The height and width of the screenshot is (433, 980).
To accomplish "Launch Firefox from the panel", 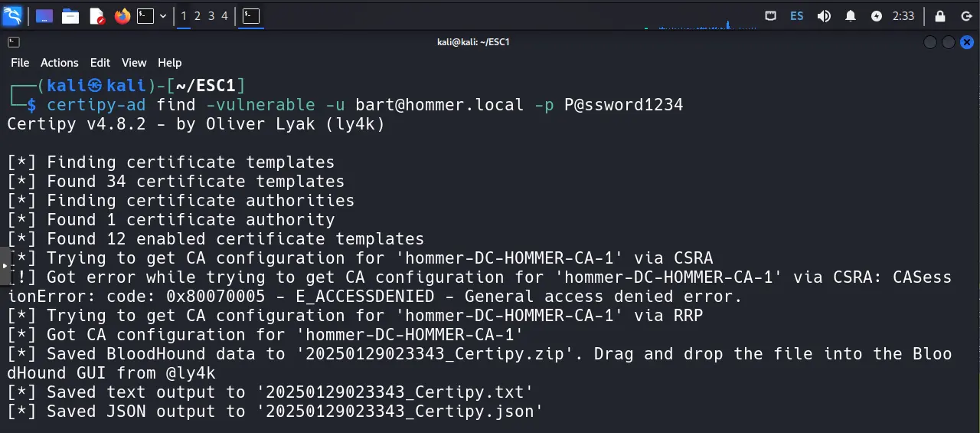I will 122,16.
